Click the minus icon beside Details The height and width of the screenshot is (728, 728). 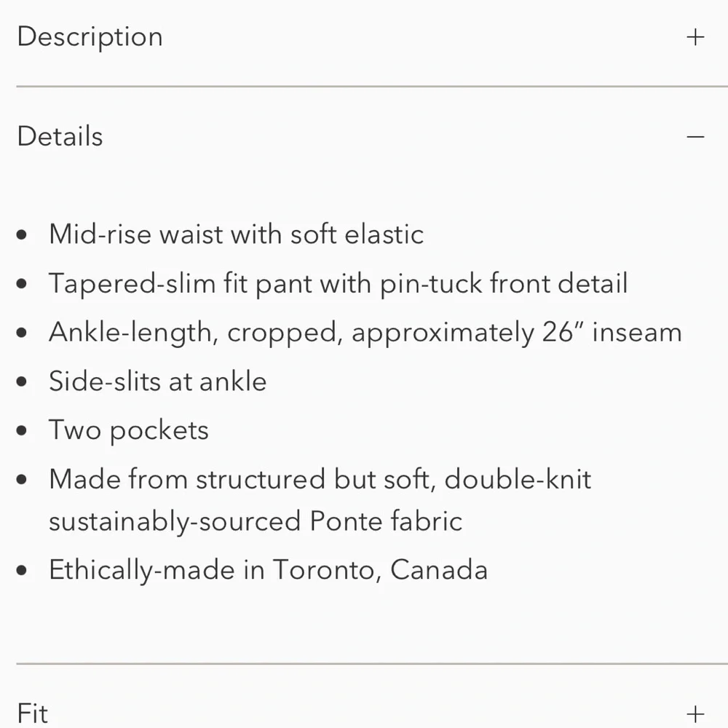click(x=696, y=136)
